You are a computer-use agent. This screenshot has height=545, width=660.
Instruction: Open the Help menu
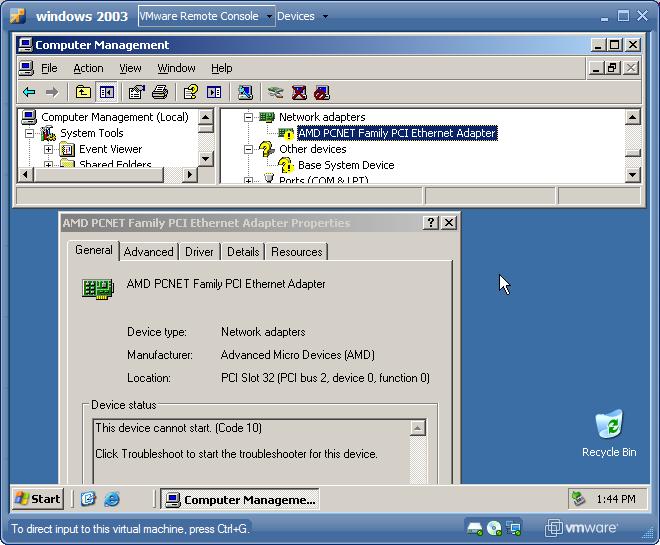tap(221, 68)
